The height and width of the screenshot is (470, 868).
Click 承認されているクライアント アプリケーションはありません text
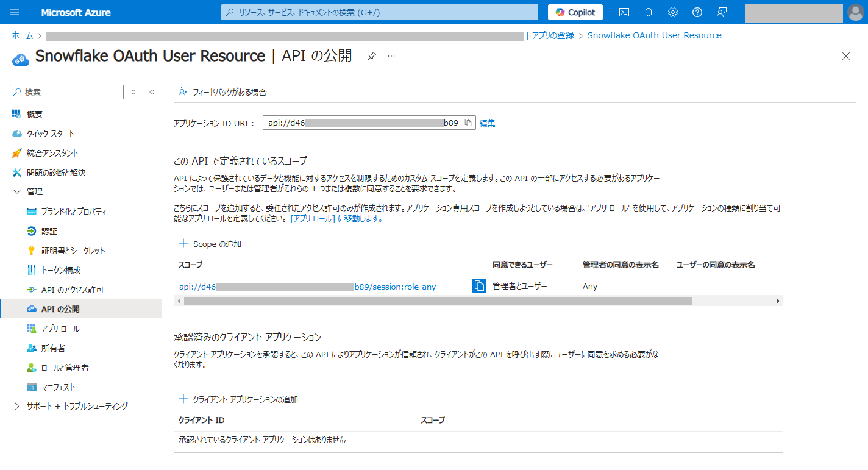[x=262, y=440]
